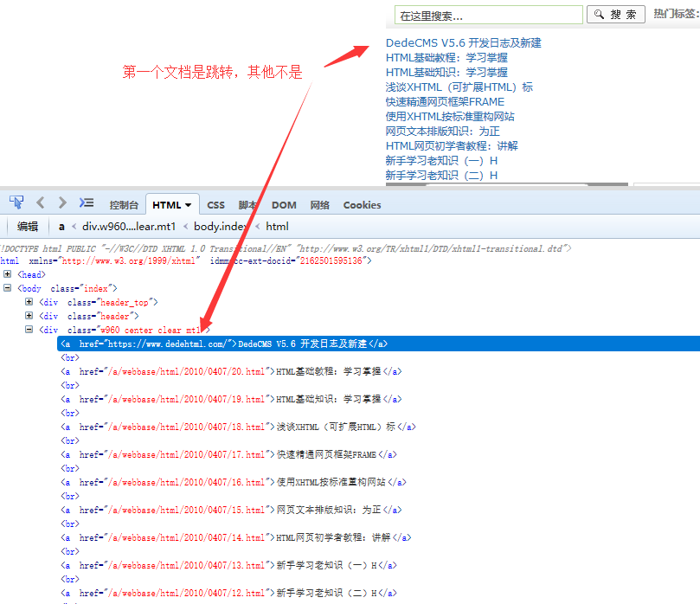Click the back navigation arrow in Firebug toolbar
Viewport: 700px width, 604px height.
pos(40,202)
